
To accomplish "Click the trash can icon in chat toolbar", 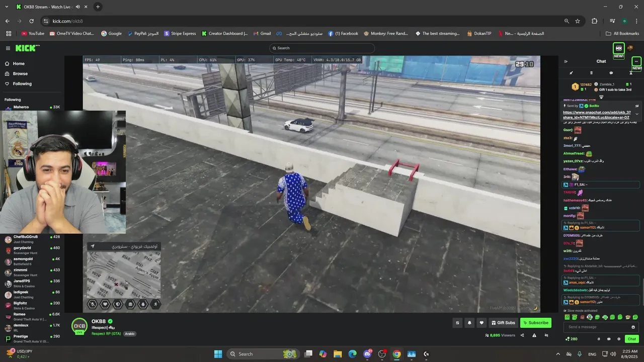I will click(591, 73).
